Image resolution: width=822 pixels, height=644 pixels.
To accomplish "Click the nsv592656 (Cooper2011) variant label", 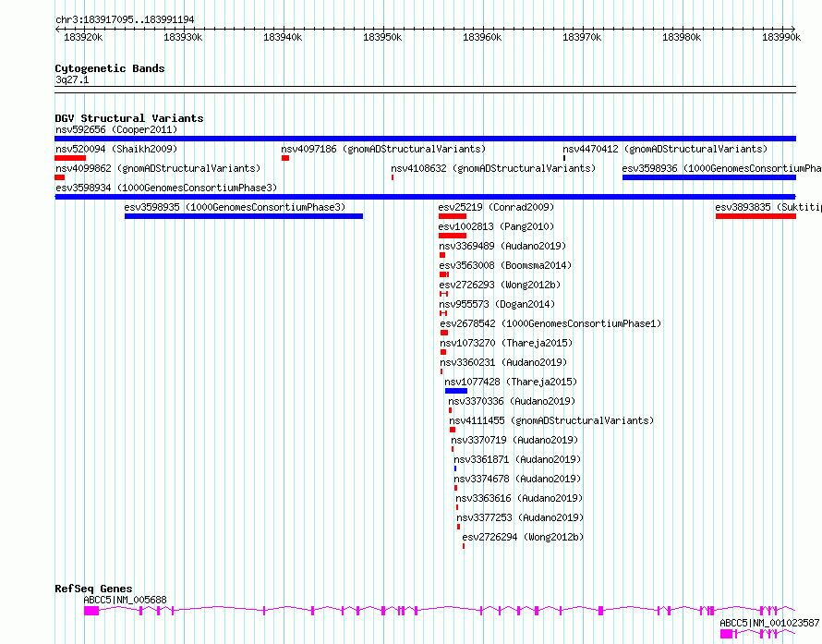I will tap(116, 129).
